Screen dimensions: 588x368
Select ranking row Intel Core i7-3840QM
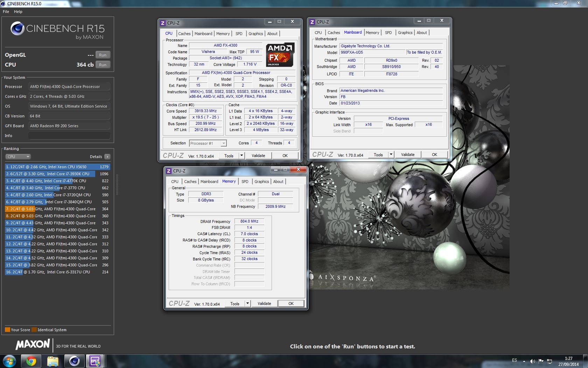click(x=57, y=202)
